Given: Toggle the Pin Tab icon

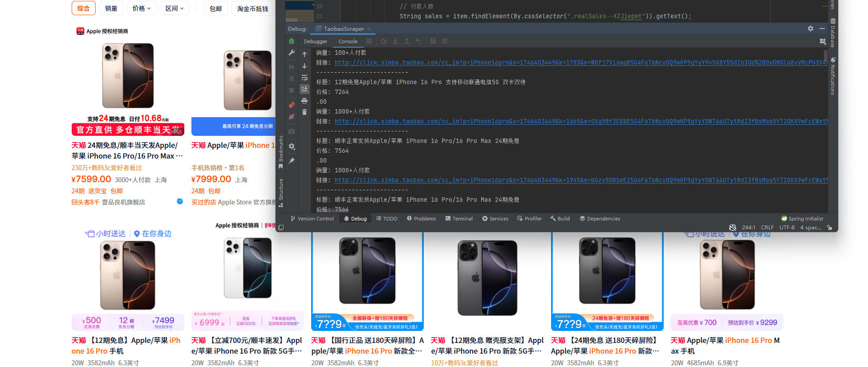Looking at the screenshot, I should pyautogui.click(x=292, y=160).
